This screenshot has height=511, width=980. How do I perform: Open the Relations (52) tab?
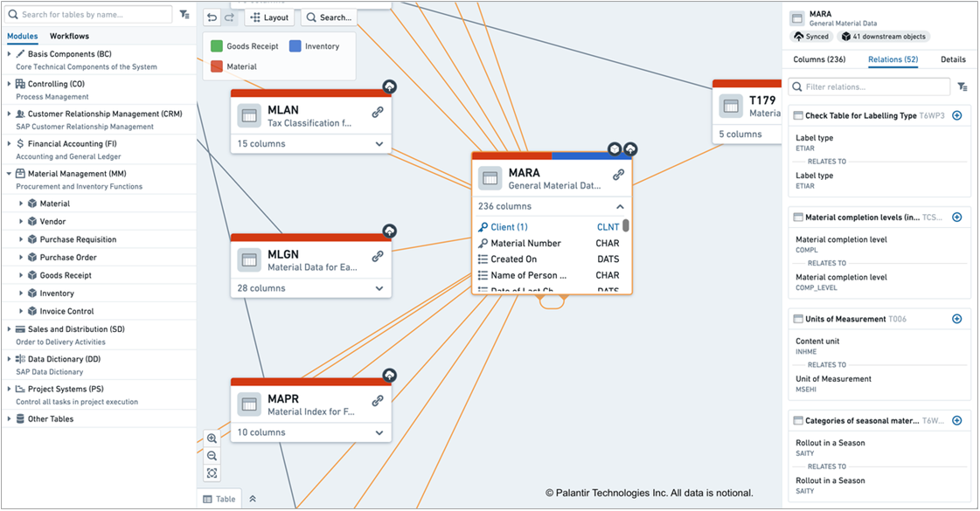pyautogui.click(x=893, y=59)
